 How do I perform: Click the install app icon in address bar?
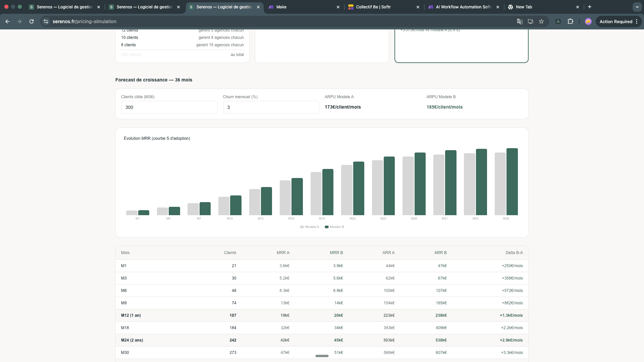(531, 21)
